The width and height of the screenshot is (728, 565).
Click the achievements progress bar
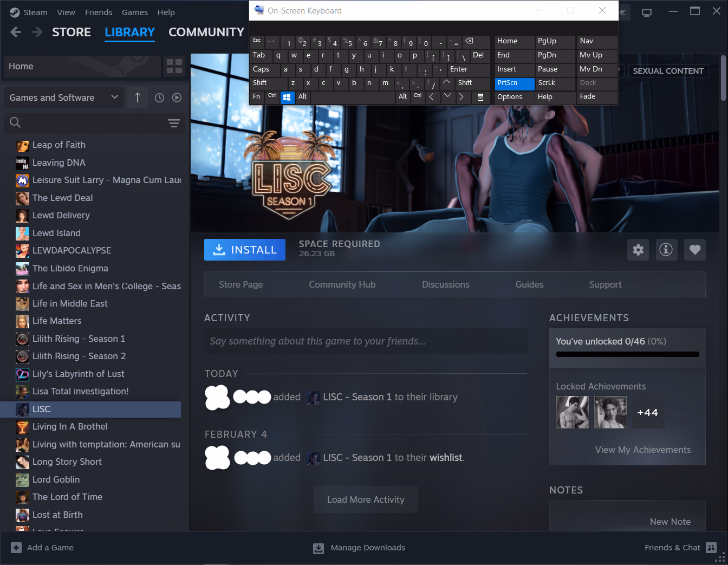[628, 355]
